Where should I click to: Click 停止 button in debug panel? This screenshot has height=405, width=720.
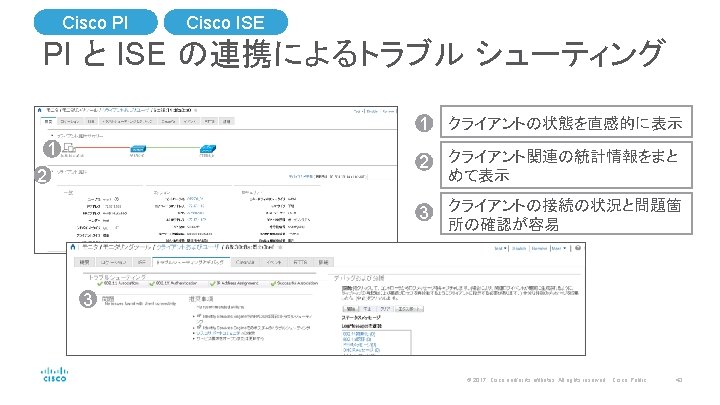367,309
